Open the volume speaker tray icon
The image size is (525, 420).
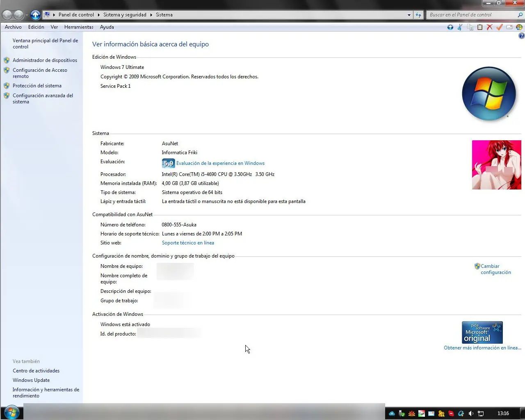click(471, 413)
